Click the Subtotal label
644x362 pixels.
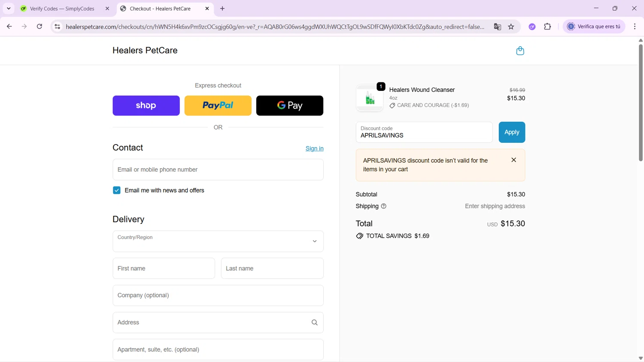pos(366,194)
